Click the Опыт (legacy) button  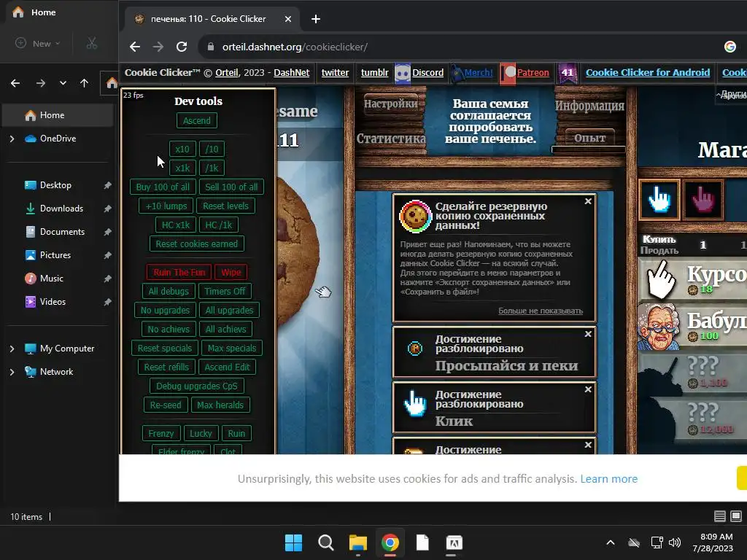pyautogui.click(x=589, y=138)
